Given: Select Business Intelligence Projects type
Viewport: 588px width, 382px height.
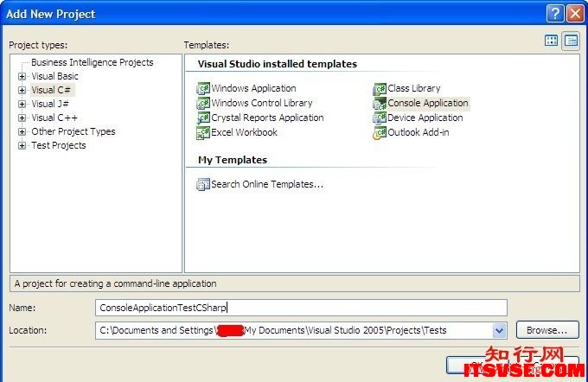Looking at the screenshot, I should point(93,62).
